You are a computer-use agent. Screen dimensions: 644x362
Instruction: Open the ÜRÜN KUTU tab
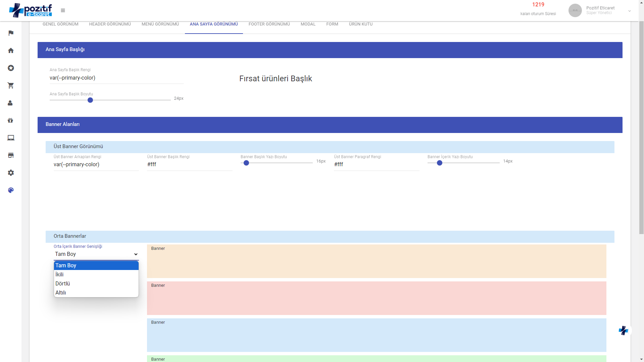click(x=360, y=24)
